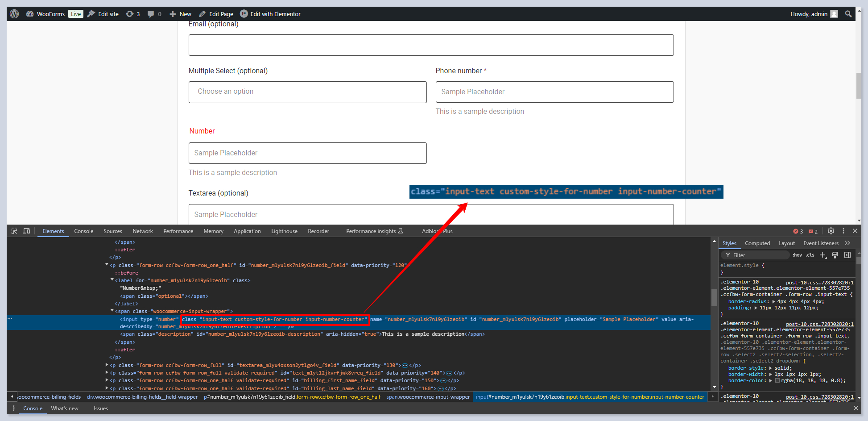
Task: Open the post-10.css source link
Action: 819,282
